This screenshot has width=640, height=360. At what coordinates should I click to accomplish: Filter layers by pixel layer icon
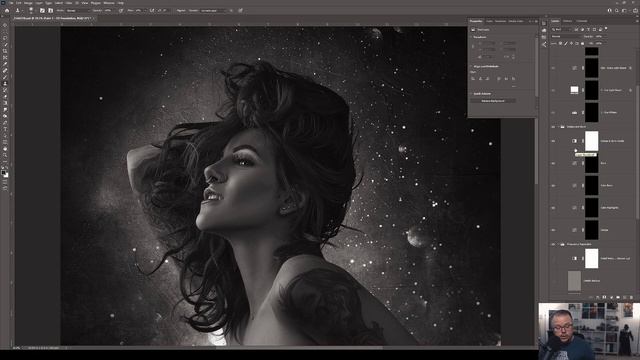(576, 29)
